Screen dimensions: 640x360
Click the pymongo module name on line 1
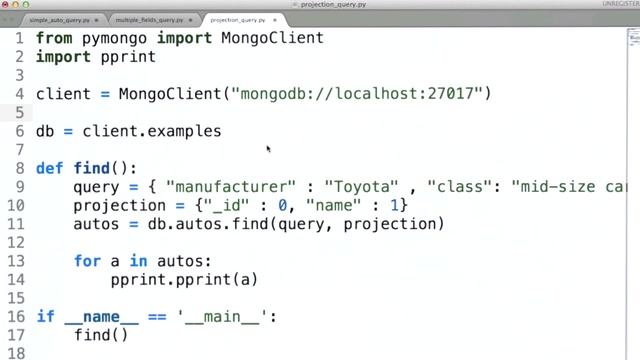pos(114,39)
